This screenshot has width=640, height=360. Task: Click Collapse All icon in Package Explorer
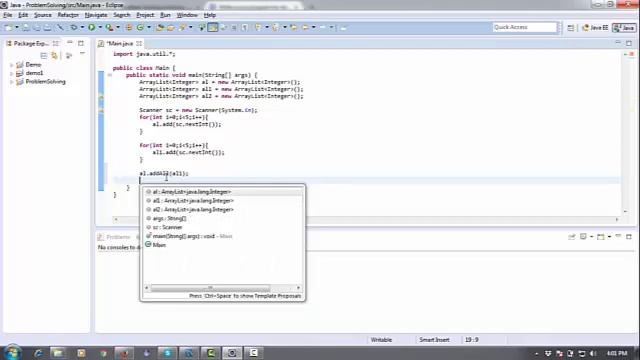pyautogui.click(x=44, y=55)
